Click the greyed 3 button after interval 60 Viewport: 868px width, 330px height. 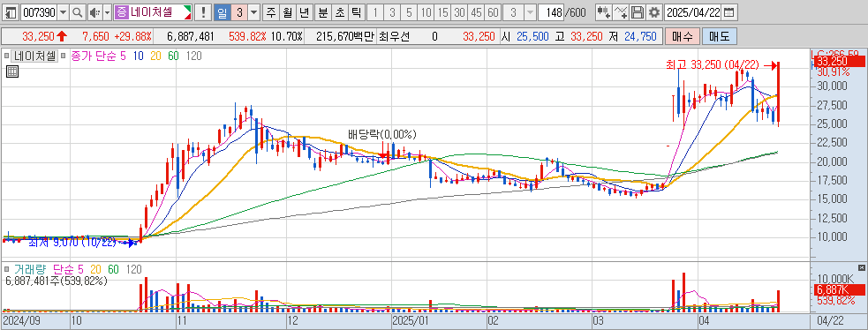point(514,12)
